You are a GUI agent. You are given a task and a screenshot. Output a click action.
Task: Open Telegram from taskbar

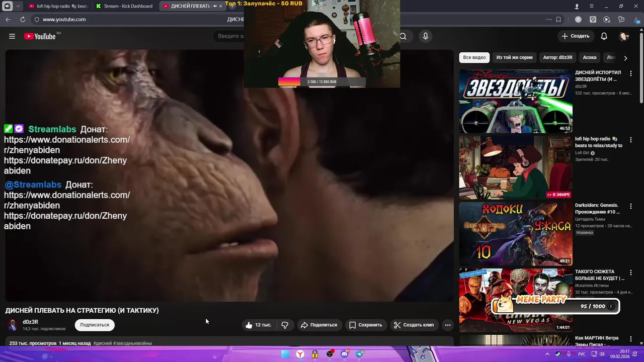click(360, 354)
